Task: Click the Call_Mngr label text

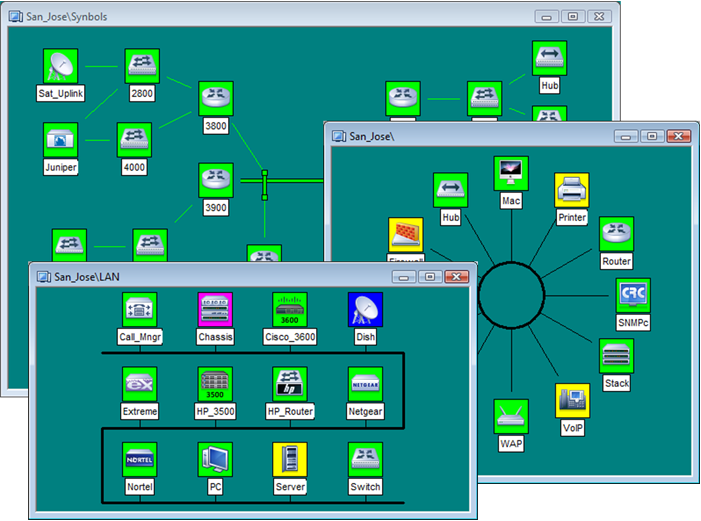Action: point(139,337)
